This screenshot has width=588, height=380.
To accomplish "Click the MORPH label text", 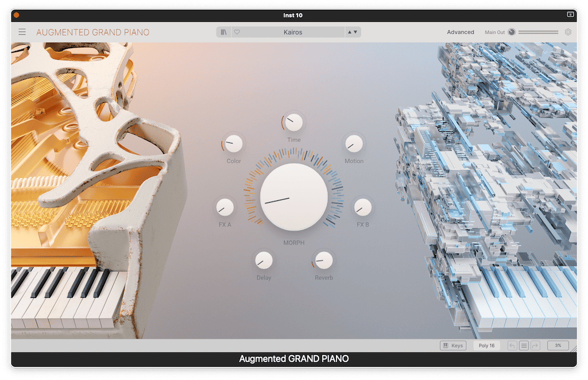I will 294,243.
